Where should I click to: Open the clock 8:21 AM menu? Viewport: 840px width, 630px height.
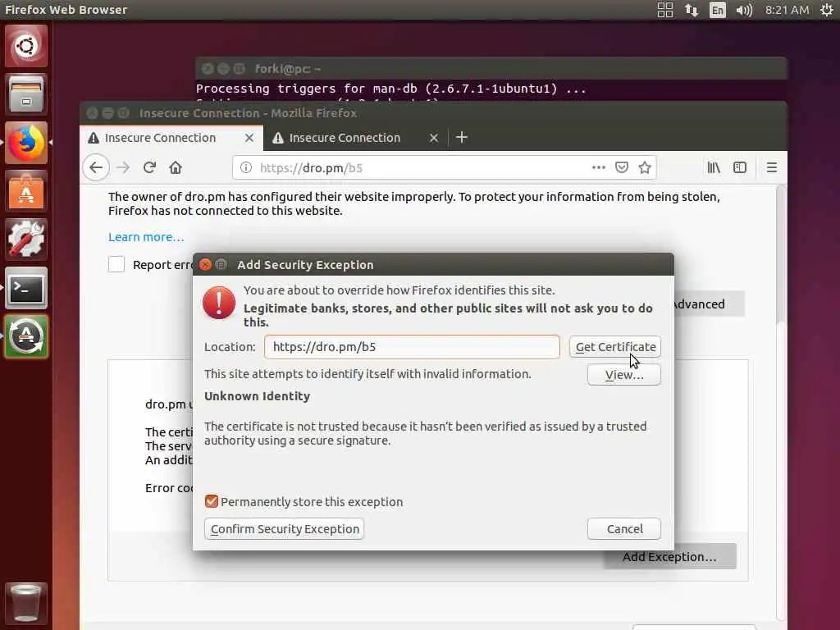(787, 10)
